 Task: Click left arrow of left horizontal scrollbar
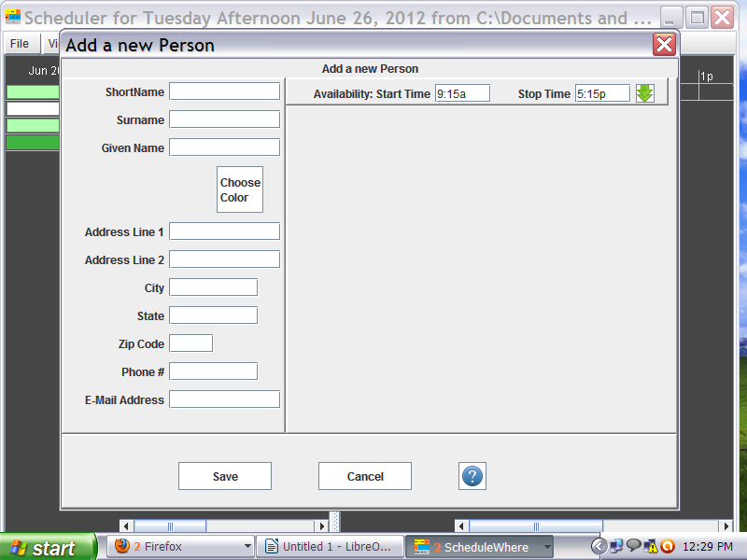(x=126, y=526)
